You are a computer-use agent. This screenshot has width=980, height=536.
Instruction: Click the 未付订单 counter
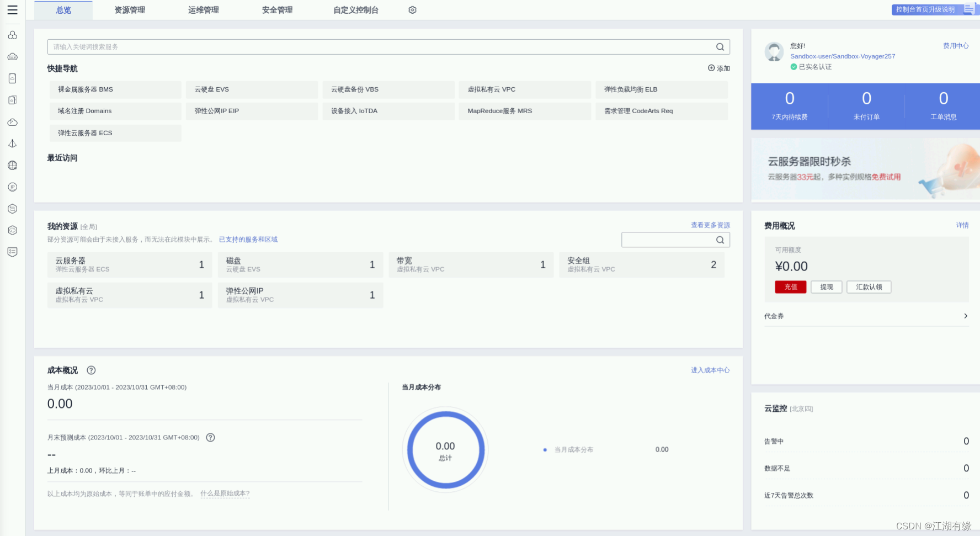(x=866, y=106)
